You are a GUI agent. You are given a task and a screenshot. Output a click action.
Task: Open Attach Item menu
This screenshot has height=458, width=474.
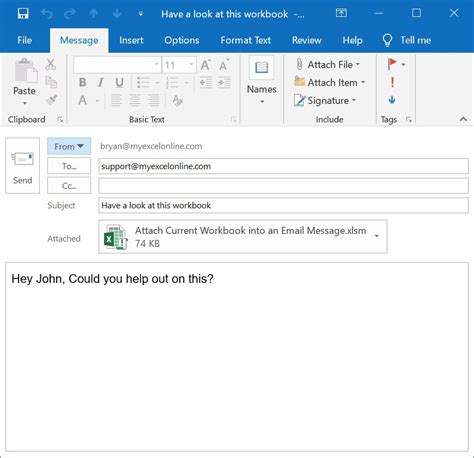(x=330, y=82)
